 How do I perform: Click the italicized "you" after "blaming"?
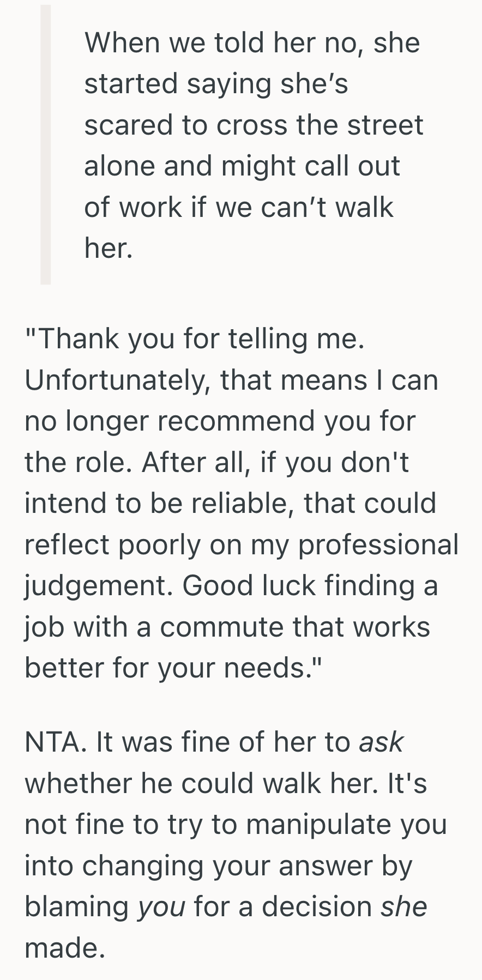click(161, 906)
